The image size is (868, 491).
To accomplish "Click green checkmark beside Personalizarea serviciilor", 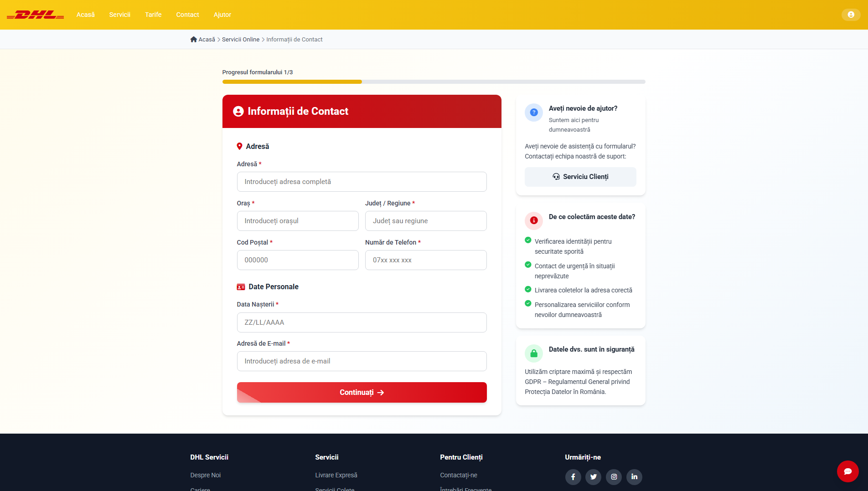I will pos(528,303).
